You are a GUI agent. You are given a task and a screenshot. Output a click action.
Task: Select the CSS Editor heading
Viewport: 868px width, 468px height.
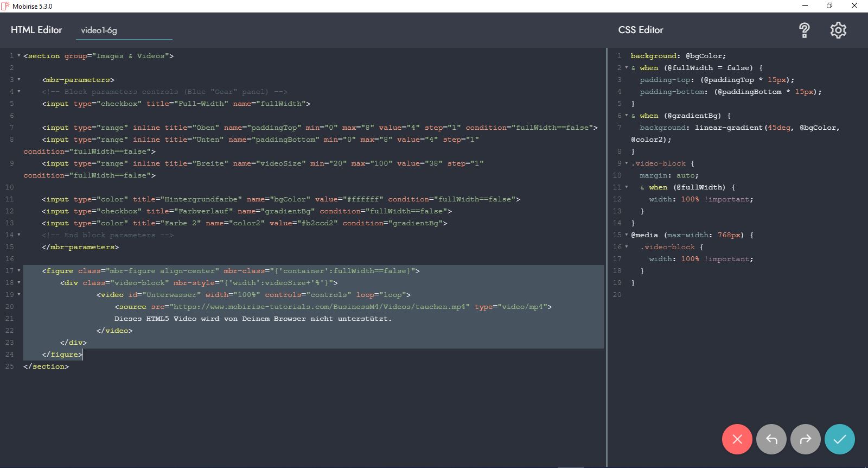click(641, 30)
